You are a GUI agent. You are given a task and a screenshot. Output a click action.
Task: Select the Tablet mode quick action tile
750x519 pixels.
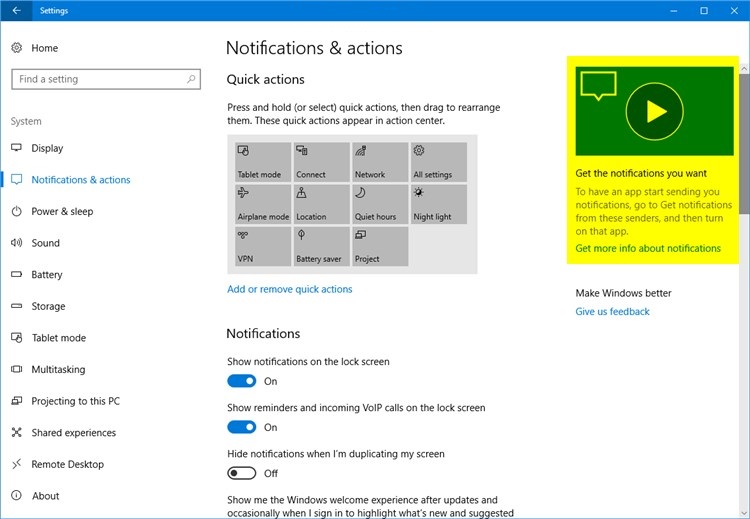(x=263, y=162)
